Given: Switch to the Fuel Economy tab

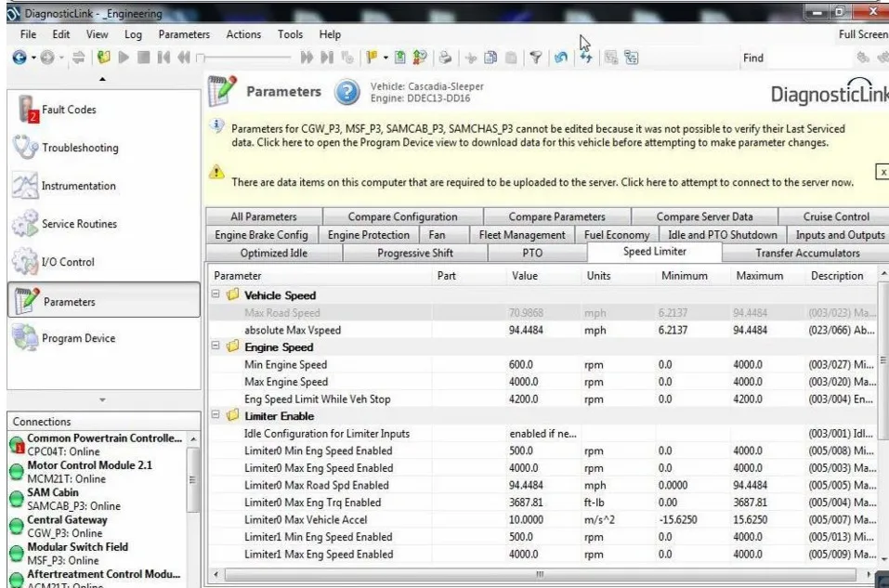Looking at the screenshot, I should pyautogui.click(x=617, y=235).
